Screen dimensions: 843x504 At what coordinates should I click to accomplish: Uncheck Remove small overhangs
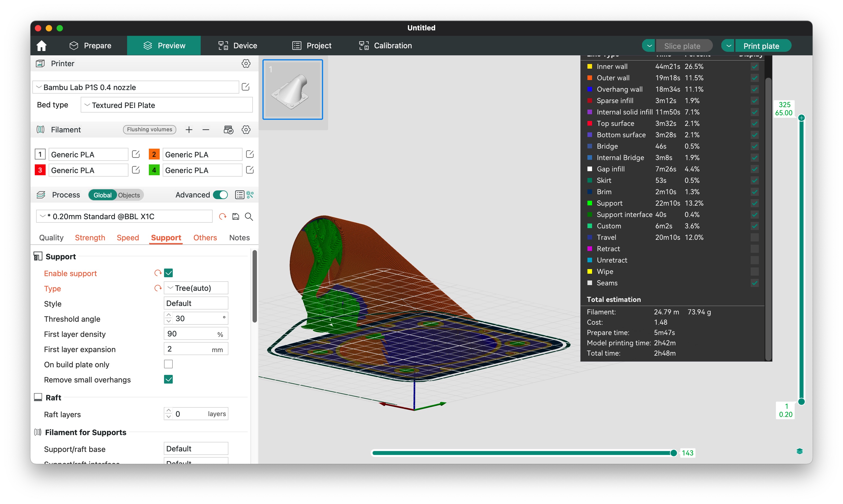point(168,379)
